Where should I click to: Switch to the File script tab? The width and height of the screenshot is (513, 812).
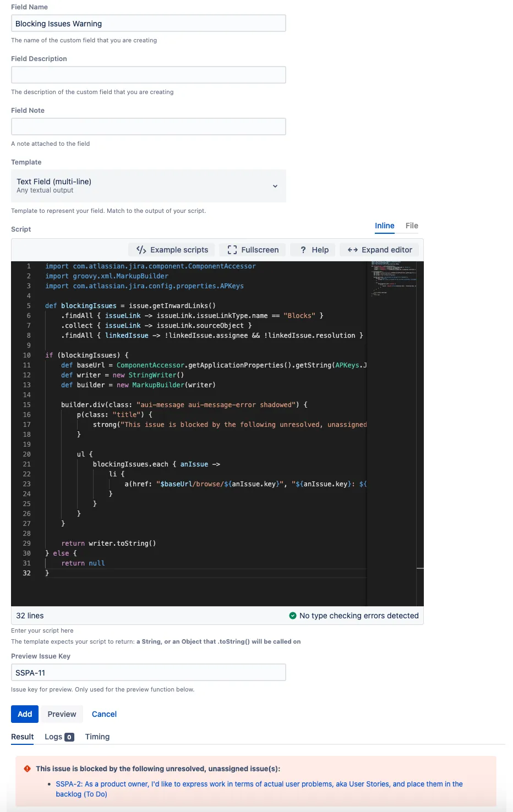[x=412, y=226]
